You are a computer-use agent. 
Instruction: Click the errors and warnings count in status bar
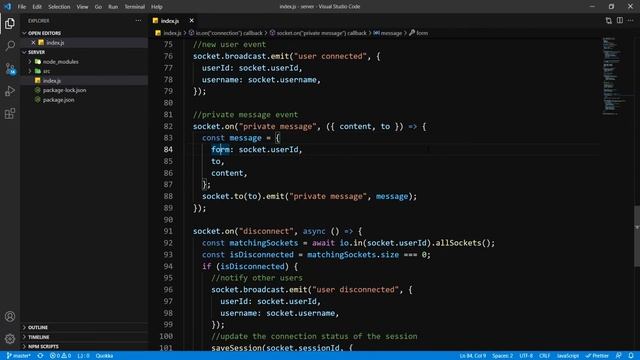(x=60, y=356)
